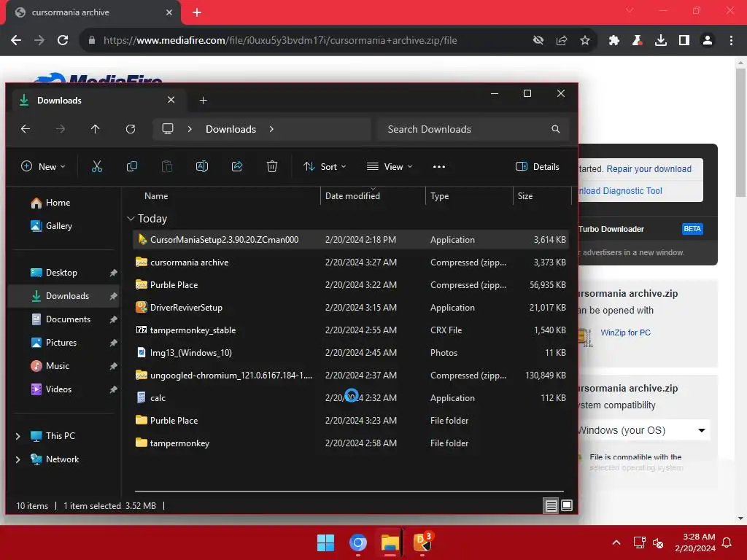Click the WinZip for PC link
747x560 pixels.
point(625,332)
